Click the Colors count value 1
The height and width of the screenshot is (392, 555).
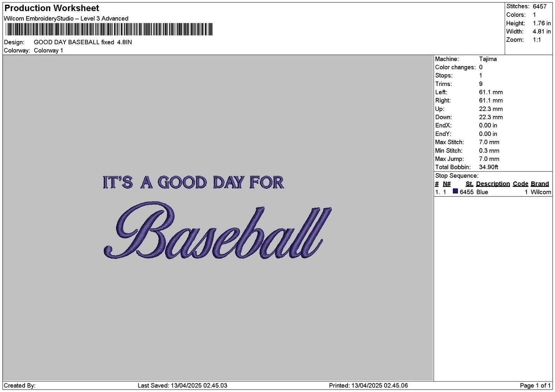534,15
